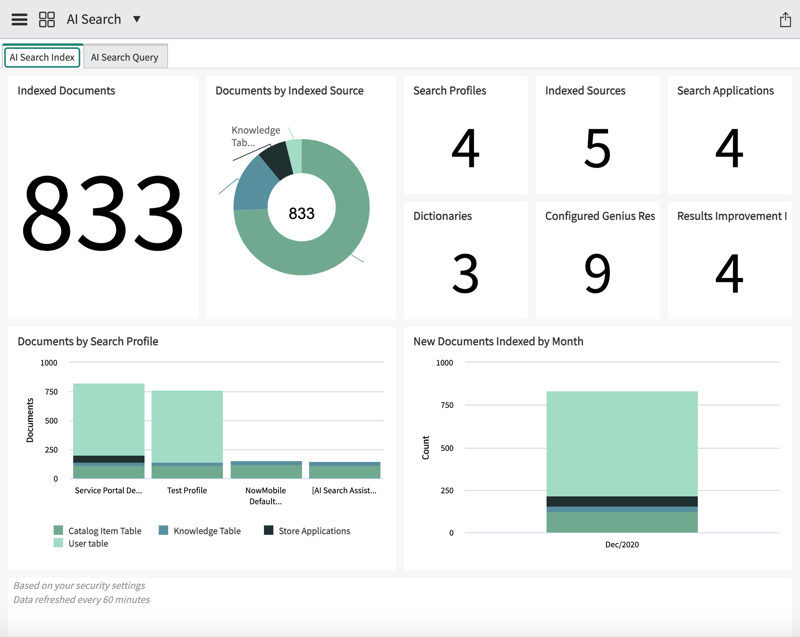Open the dashboard picker grid icon

click(46, 18)
